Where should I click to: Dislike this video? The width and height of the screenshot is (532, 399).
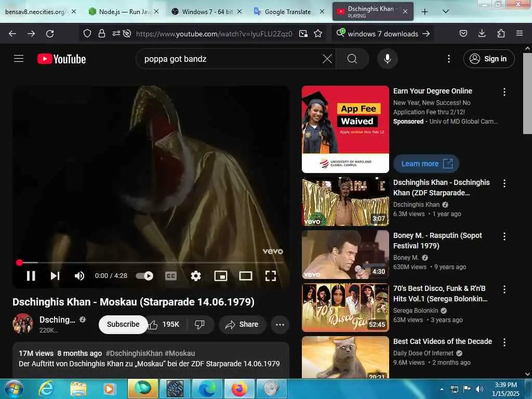(x=200, y=324)
